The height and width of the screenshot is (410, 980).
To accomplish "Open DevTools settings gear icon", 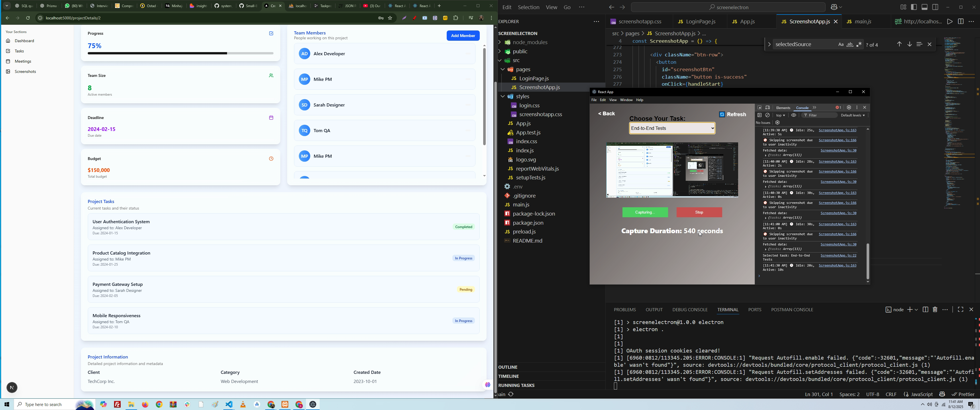I will point(849,108).
